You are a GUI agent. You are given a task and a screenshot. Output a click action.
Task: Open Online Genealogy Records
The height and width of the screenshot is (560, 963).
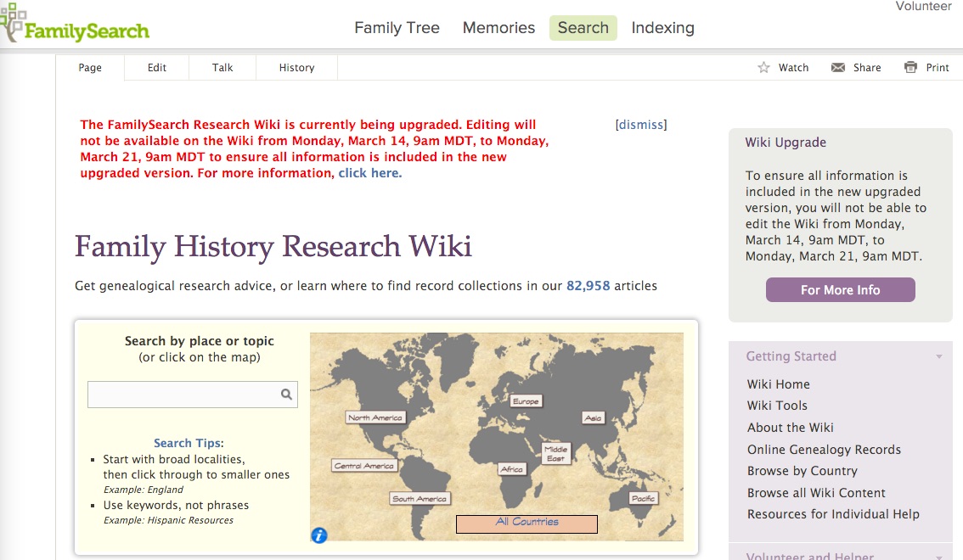pos(824,450)
